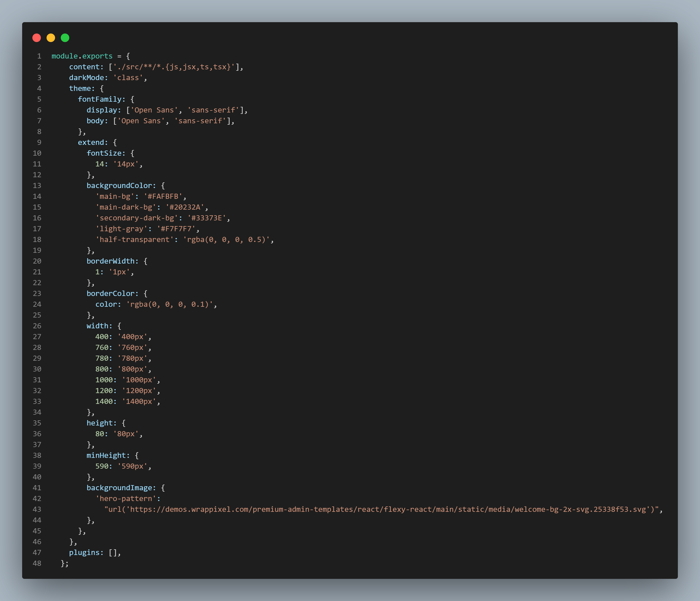The image size is (700, 601).
Task: Click line number 48 in the gutter
Action: pyautogui.click(x=37, y=563)
